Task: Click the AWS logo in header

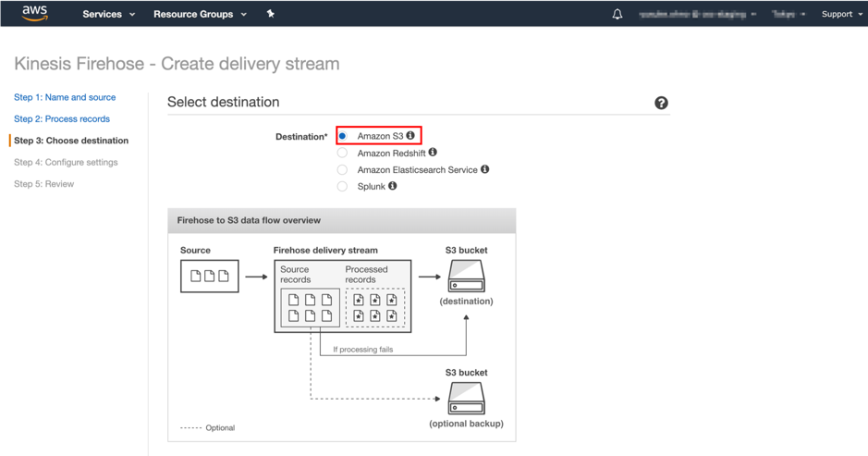Action: (x=34, y=13)
